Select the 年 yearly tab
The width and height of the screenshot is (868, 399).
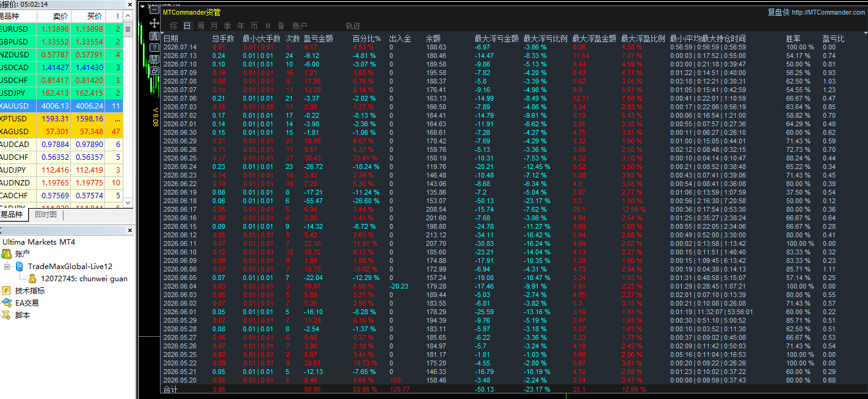coord(241,26)
